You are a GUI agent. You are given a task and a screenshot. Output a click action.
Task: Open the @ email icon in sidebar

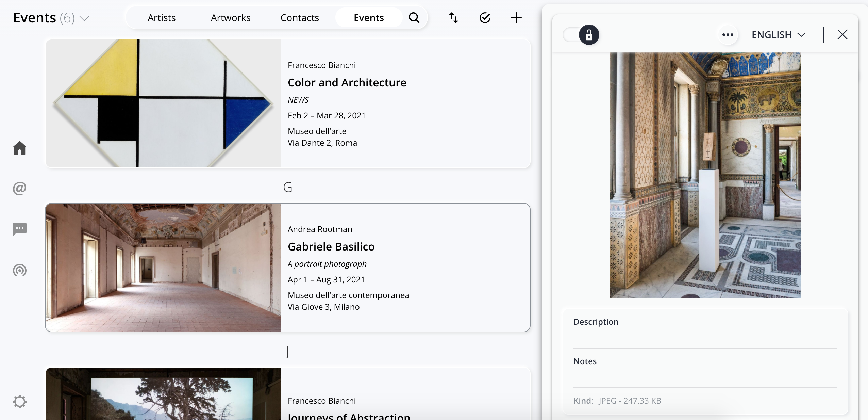coord(20,188)
